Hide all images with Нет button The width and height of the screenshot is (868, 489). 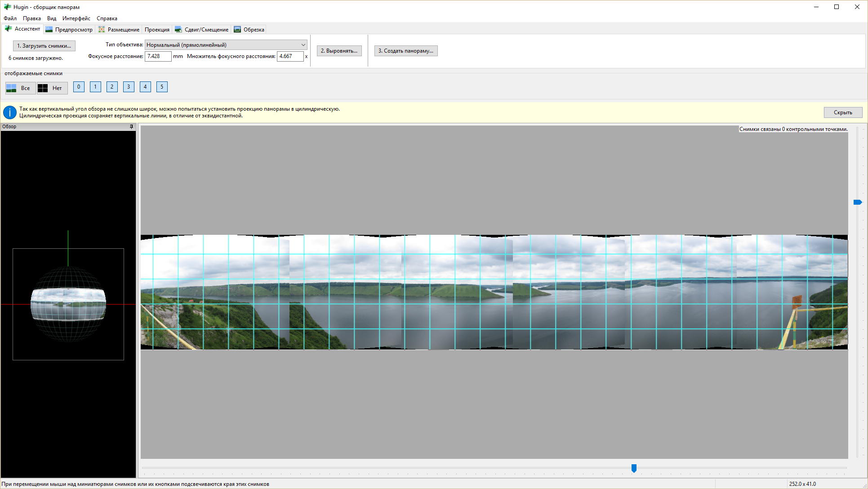pyautogui.click(x=52, y=88)
